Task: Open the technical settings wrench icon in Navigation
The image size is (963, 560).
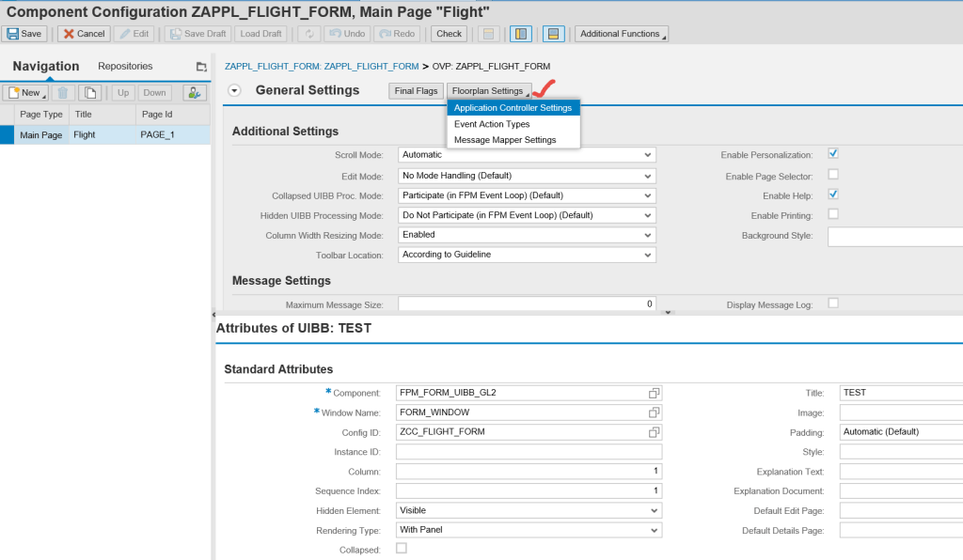Action: (x=196, y=92)
